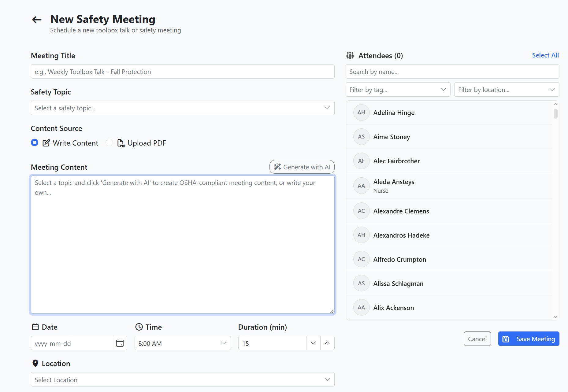
Task: Decrease duration with the down arrow
Action: [313, 343]
